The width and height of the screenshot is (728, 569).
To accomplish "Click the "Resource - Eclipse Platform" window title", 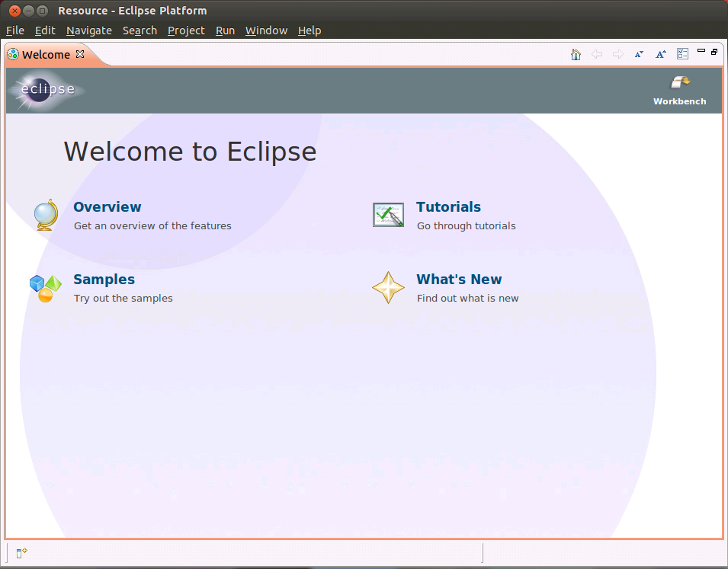I will [x=133, y=11].
